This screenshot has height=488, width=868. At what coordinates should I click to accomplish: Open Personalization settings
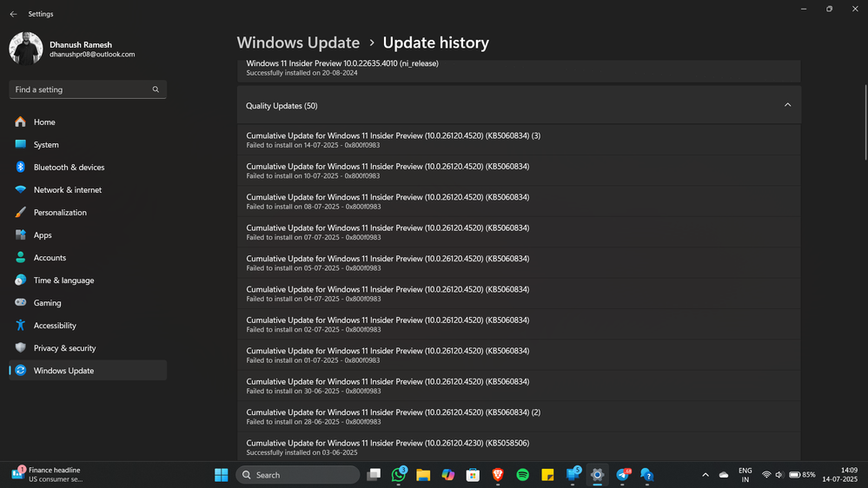point(88,213)
